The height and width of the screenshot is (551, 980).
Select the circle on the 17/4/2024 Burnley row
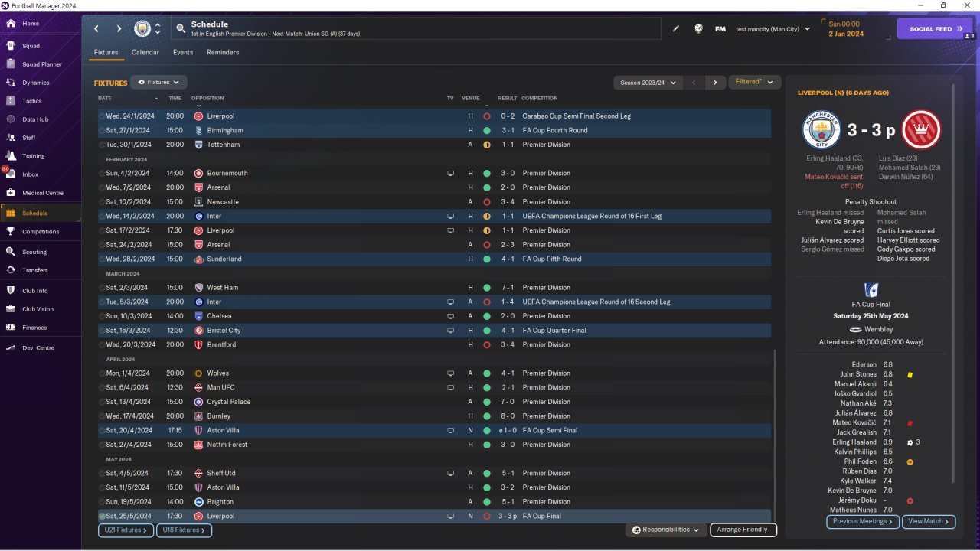pyautogui.click(x=102, y=416)
